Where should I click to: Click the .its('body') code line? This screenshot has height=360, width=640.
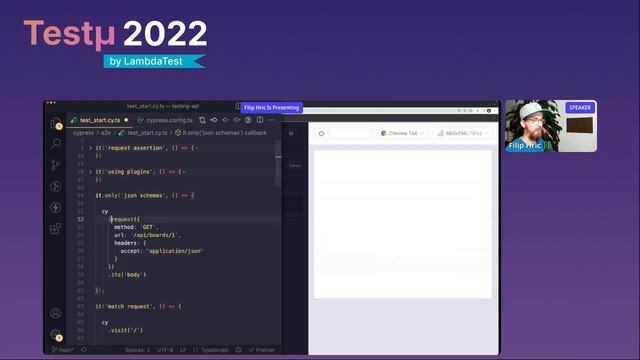click(127, 275)
